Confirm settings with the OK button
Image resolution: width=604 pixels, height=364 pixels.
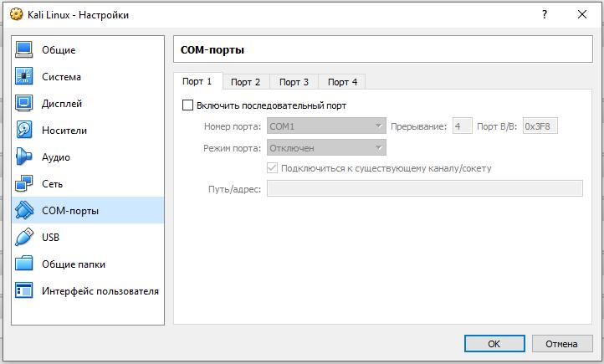(494, 344)
